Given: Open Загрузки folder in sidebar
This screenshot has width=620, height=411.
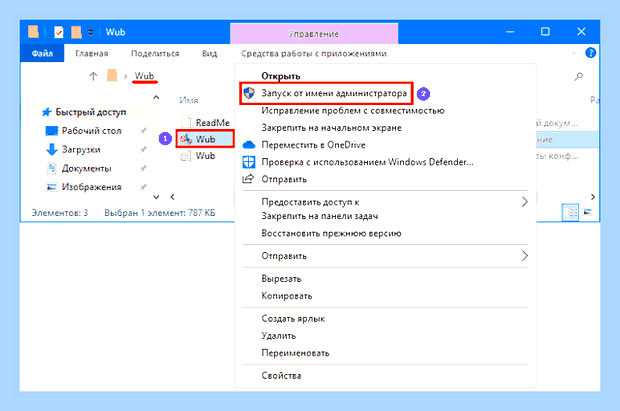Looking at the screenshot, I should tap(74, 150).
